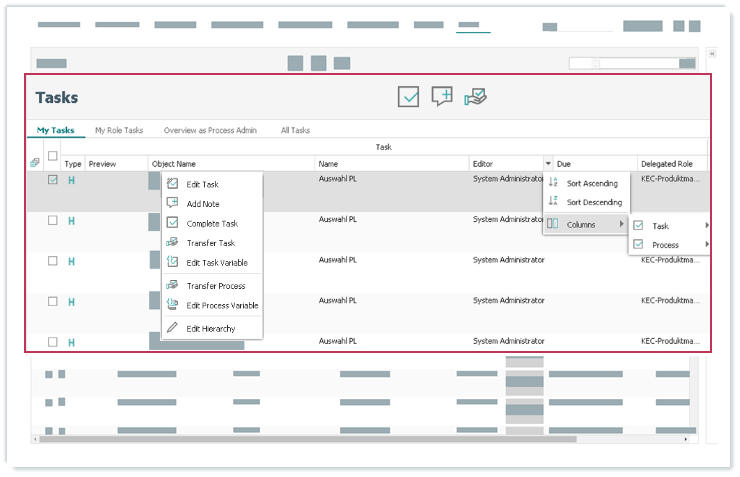The height and width of the screenshot is (477, 740).
Task: Click the Name column header
Action: point(392,164)
